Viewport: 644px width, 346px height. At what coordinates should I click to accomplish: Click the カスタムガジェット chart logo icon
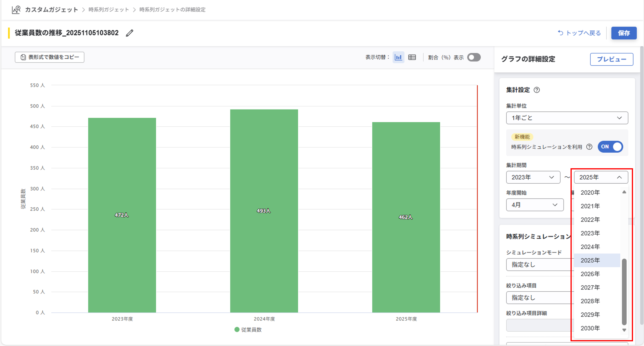[16, 10]
